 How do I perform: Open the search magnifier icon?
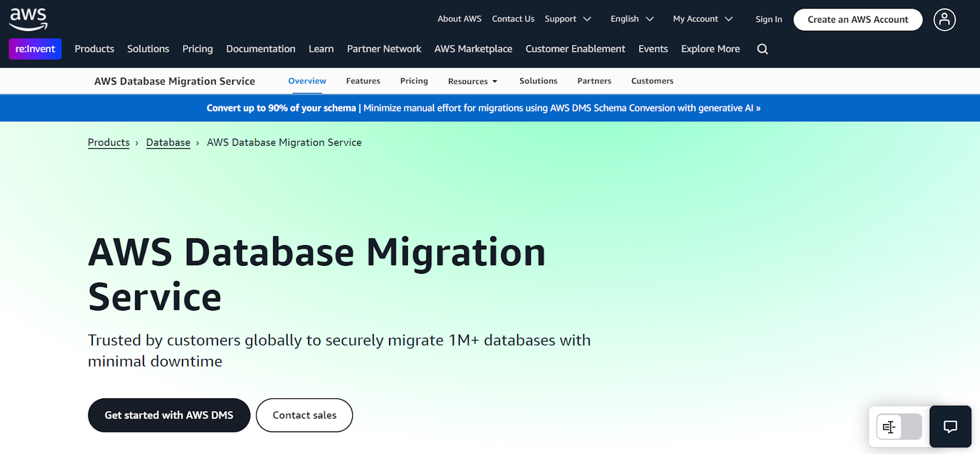(x=763, y=49)
